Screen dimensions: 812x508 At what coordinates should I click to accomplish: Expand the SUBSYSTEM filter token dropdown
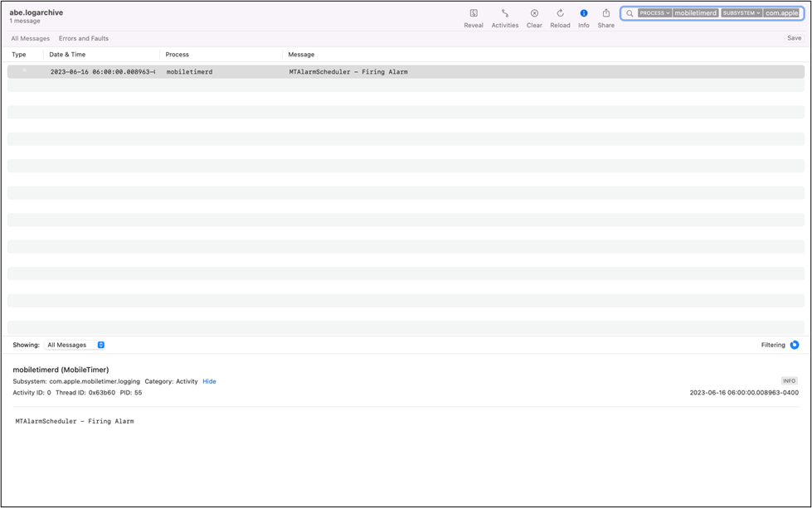(x=741, y=13)
